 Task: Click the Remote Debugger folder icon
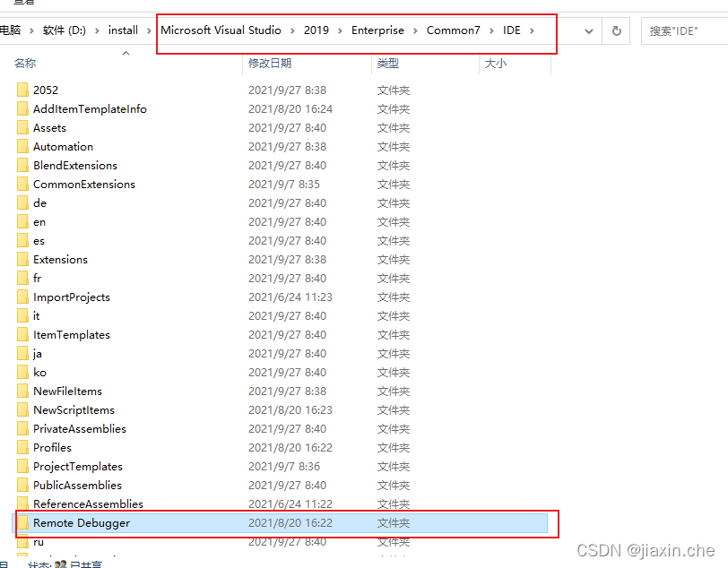pyautogui.click(x=22, y=522)
